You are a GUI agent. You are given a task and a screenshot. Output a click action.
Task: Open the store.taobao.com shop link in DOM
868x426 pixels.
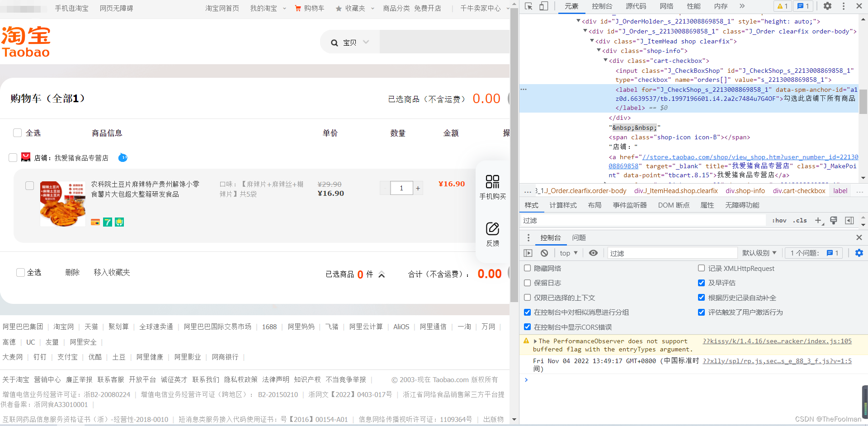click(733, 161)
